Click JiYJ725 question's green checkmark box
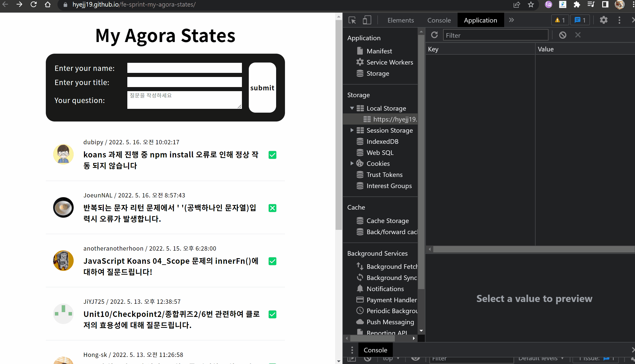This screenshot has width=635, height=364. tap(272, 314)
